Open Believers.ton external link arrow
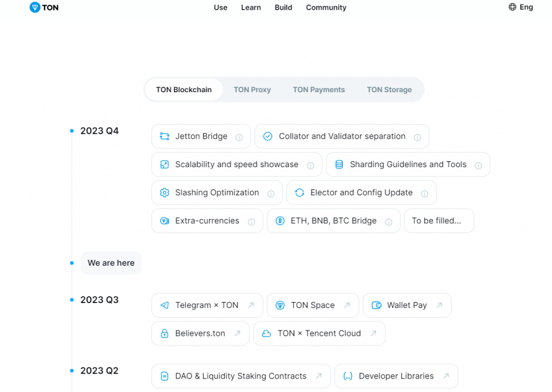Image resolution: width=552 pixels, height=392 pixels. point(238,333)
